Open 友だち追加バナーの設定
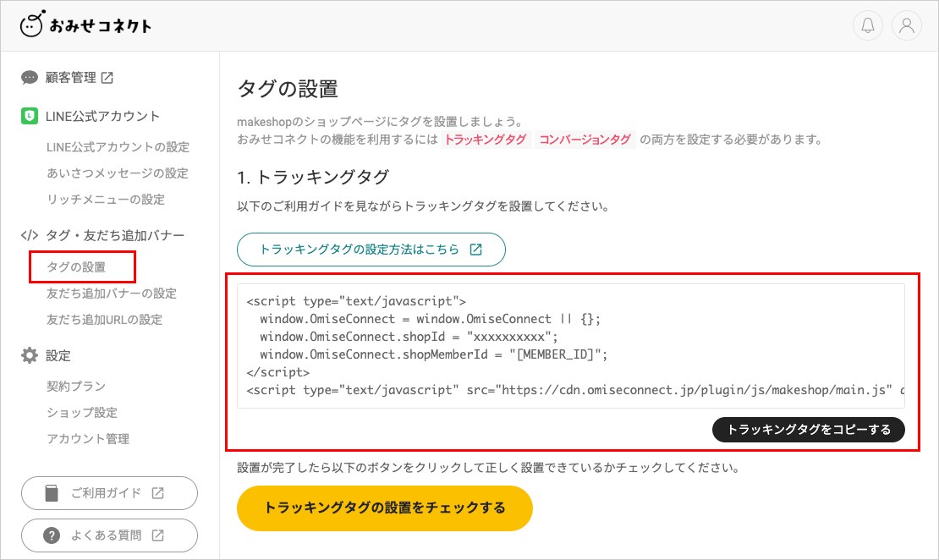Screen dimensions: 939x560 click(x=112, y=294)
